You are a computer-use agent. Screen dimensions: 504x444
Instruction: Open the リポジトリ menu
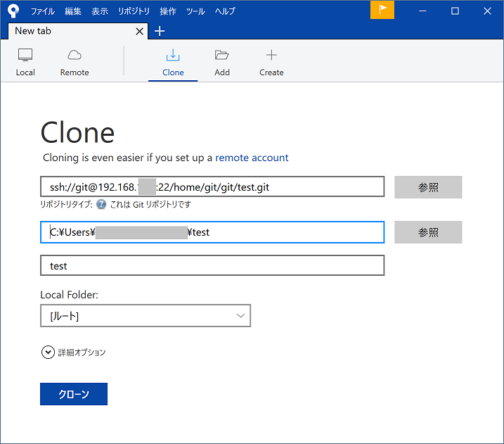click(134, 11)
